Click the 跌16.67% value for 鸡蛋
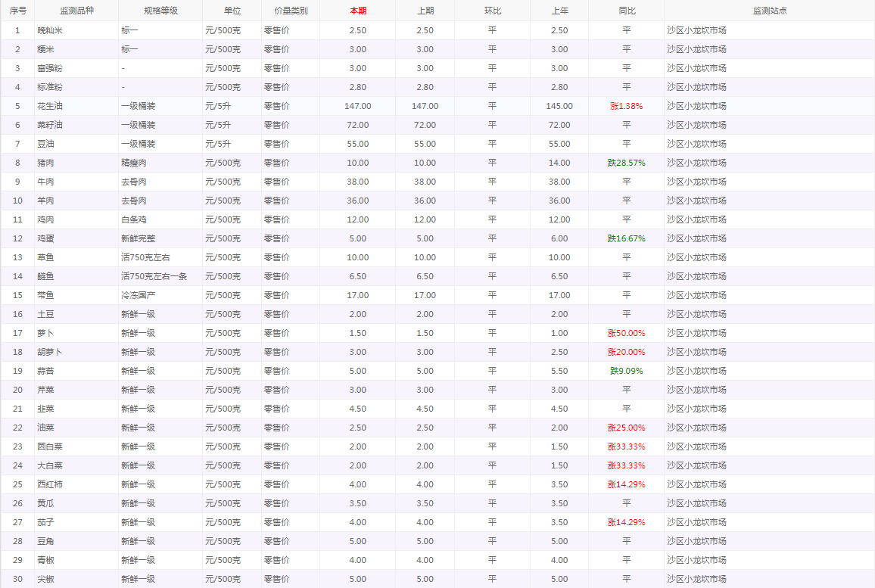The image size is (875, 588). pos(626,238)
